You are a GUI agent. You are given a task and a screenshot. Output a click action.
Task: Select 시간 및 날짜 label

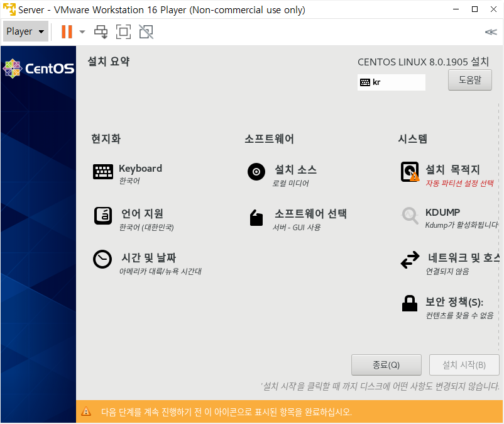coord(148,258)
